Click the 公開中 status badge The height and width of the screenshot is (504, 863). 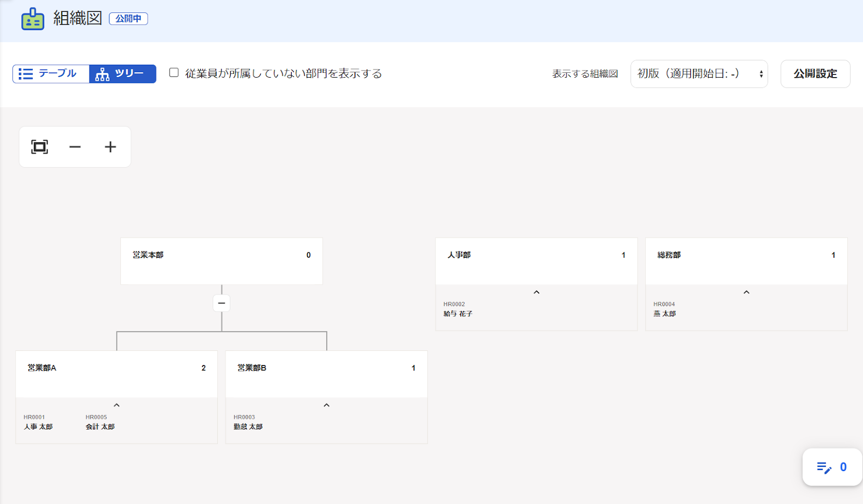(128, 19)
